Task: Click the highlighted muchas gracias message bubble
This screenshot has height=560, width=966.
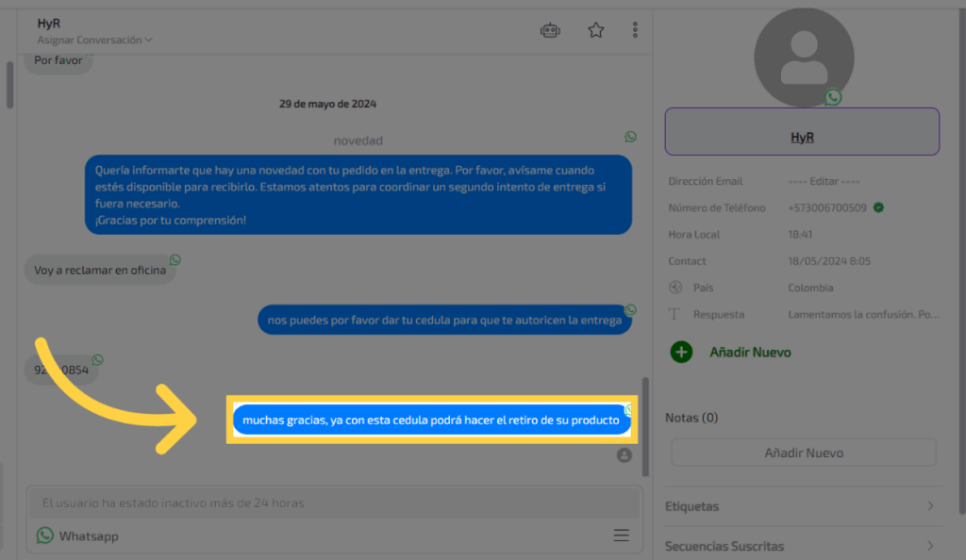Action: pyautogui.click(x=432, y=420)
